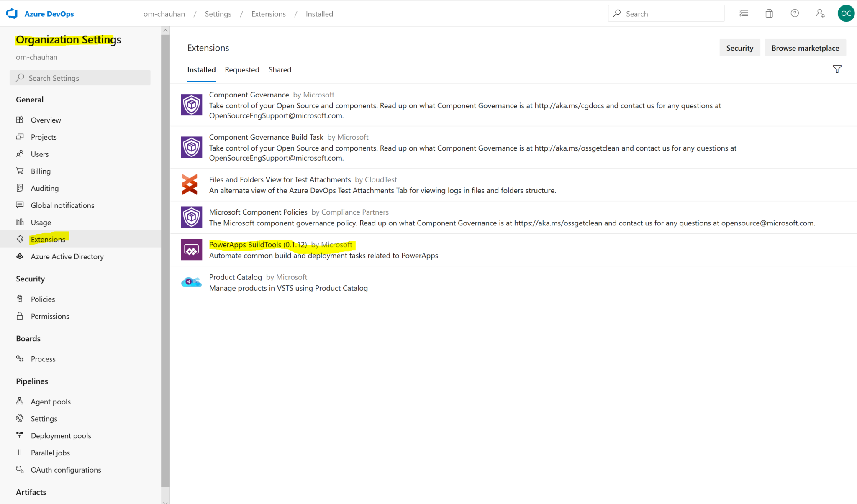857x504 pixels.
Task: Open the Marketplace shopping bag icon
Action: [x=769, y=13]
